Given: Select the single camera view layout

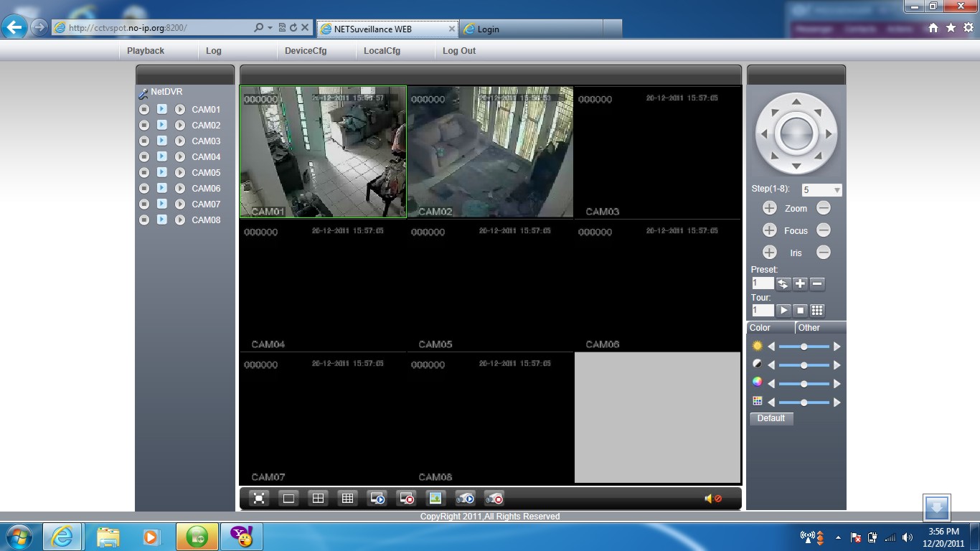Looking at the screenshot, I should pyautogui.click(x=288, y=498).
